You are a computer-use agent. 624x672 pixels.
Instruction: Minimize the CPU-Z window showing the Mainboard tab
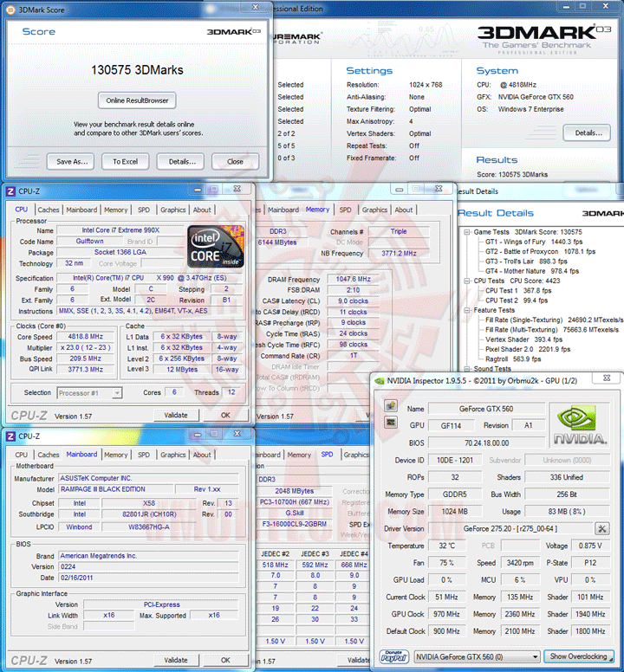click(x=198, y=434)
